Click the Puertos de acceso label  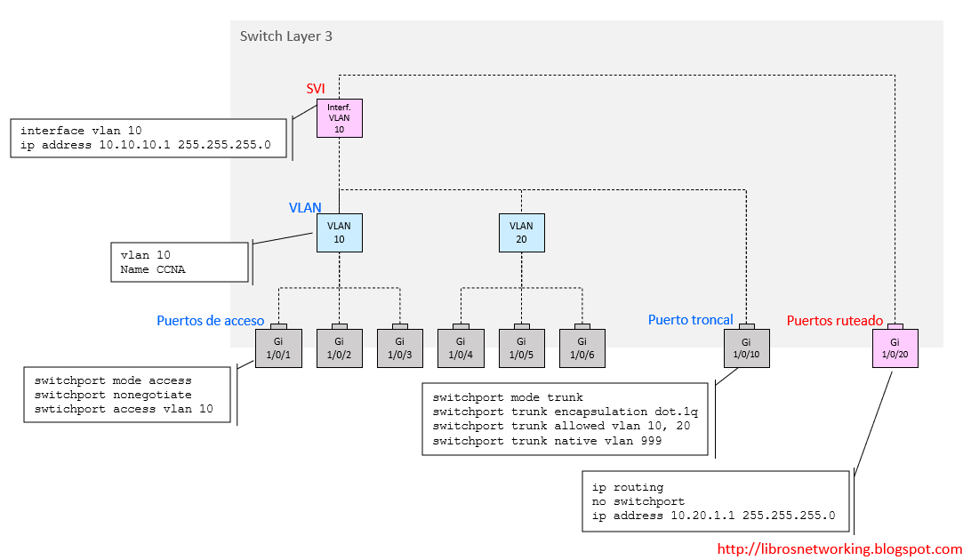coord(210,321)
